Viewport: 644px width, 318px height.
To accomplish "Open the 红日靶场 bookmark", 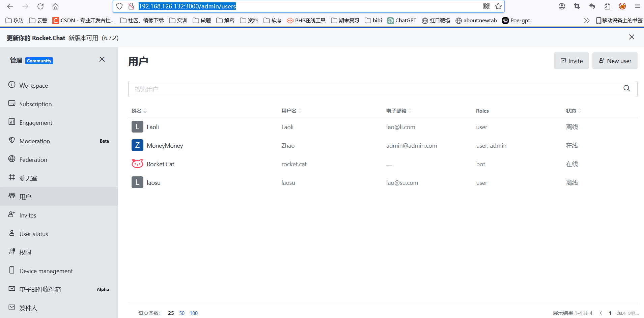I will 436,21.
